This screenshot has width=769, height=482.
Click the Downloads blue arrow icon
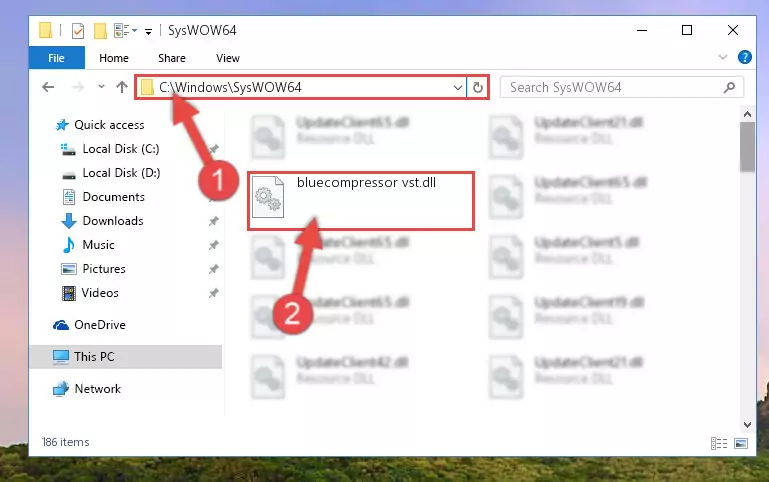[69, 221]
